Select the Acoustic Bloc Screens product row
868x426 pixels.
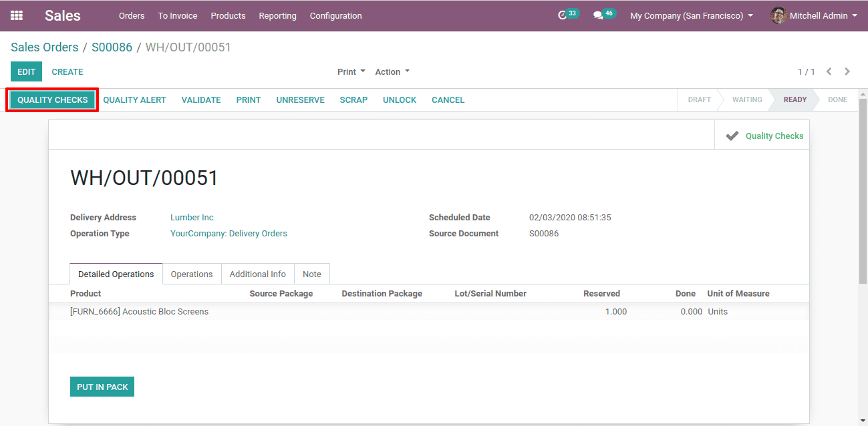pos(140,311)
